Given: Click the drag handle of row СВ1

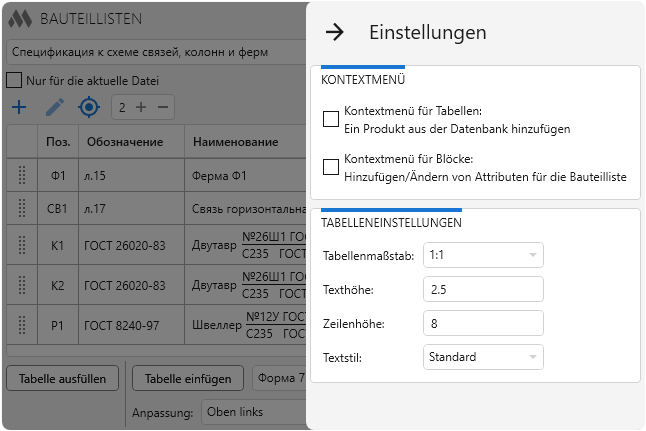Looking at the screenshot, I should pos(21,209).
